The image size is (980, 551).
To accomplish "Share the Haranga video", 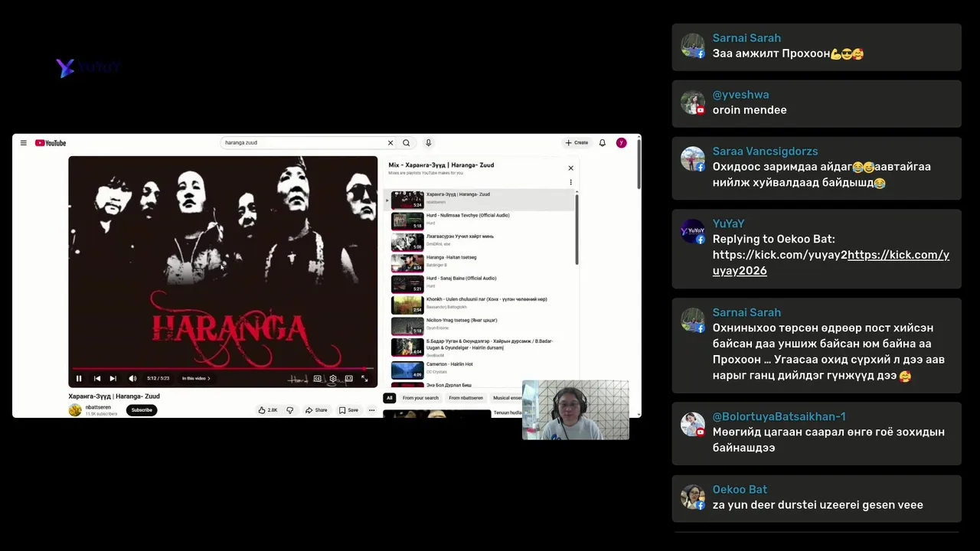I will [x=316, y=410].
